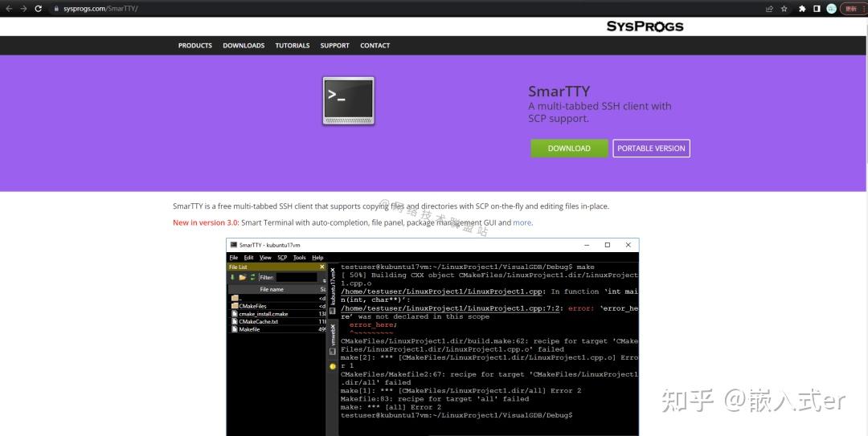The width and height of the screenshot is (868, 436).
Task: Open the View menu in SmarTTY window
Action: pos(266,258)
